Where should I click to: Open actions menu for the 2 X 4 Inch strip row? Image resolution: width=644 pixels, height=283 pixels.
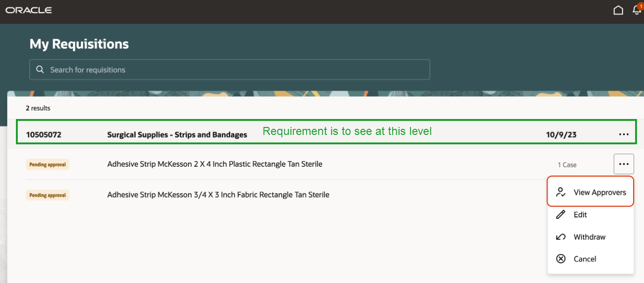tap(623, 164)
